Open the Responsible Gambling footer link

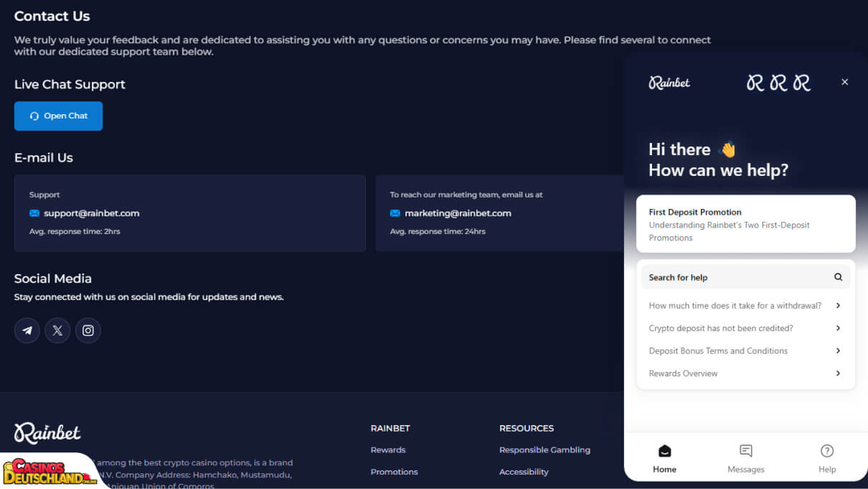pos(545,450)
